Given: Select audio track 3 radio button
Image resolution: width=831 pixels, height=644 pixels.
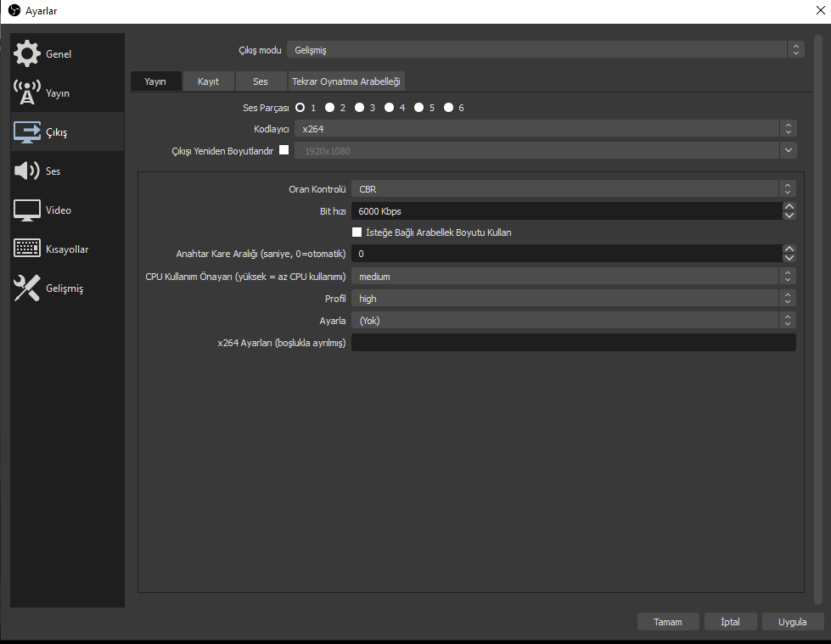Looking at the screenshot, I should tap(359, 108).
